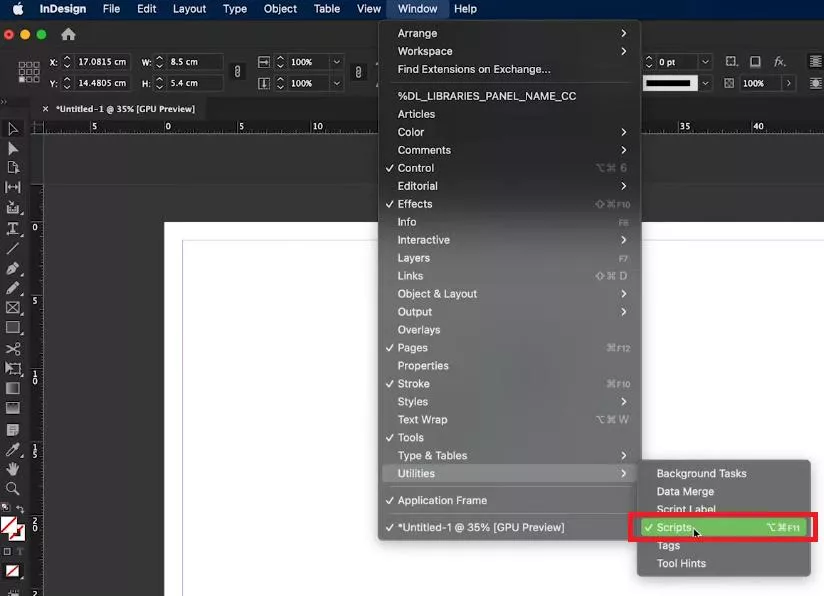Select the Gradient Swatch tool
824x596 pixels.
[13, 388]
